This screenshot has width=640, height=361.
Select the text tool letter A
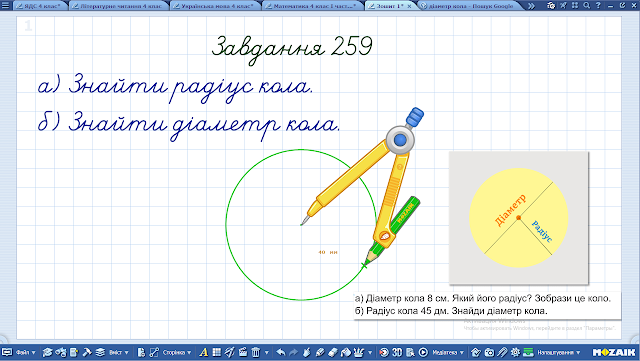[203, 352]
